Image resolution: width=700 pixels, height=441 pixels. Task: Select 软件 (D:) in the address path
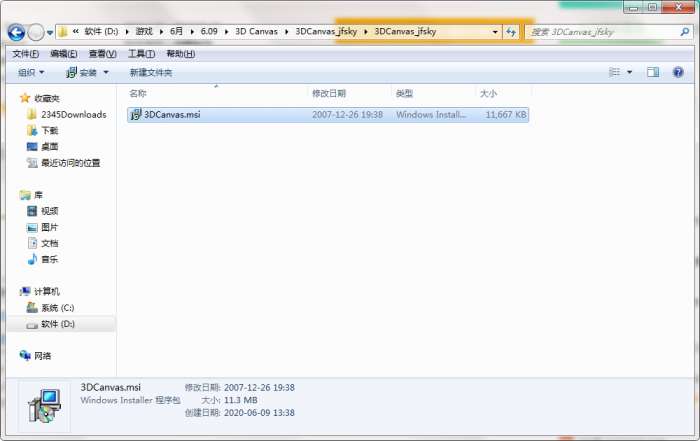[x=101, y=31]
